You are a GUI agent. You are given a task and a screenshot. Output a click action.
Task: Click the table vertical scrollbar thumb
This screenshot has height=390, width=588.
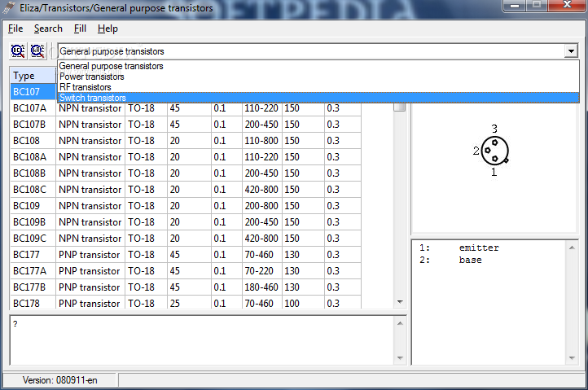pos(400,107)
